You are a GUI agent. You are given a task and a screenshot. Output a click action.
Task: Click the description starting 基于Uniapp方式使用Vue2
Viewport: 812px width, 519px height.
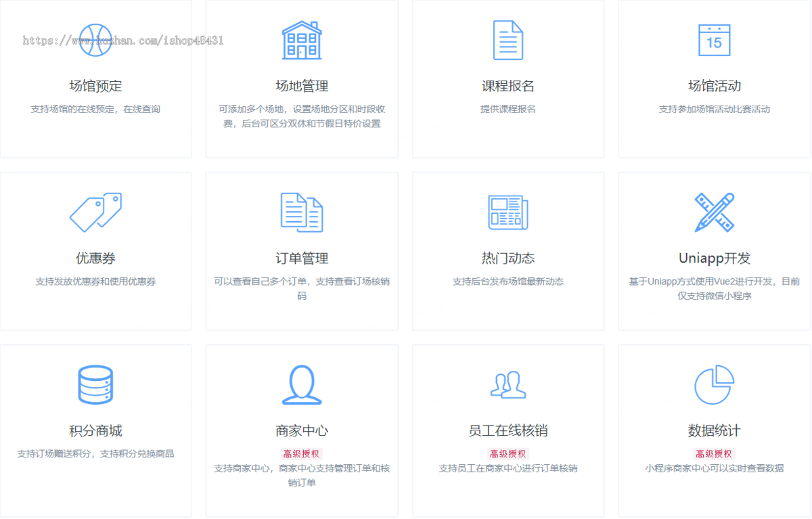715,289
